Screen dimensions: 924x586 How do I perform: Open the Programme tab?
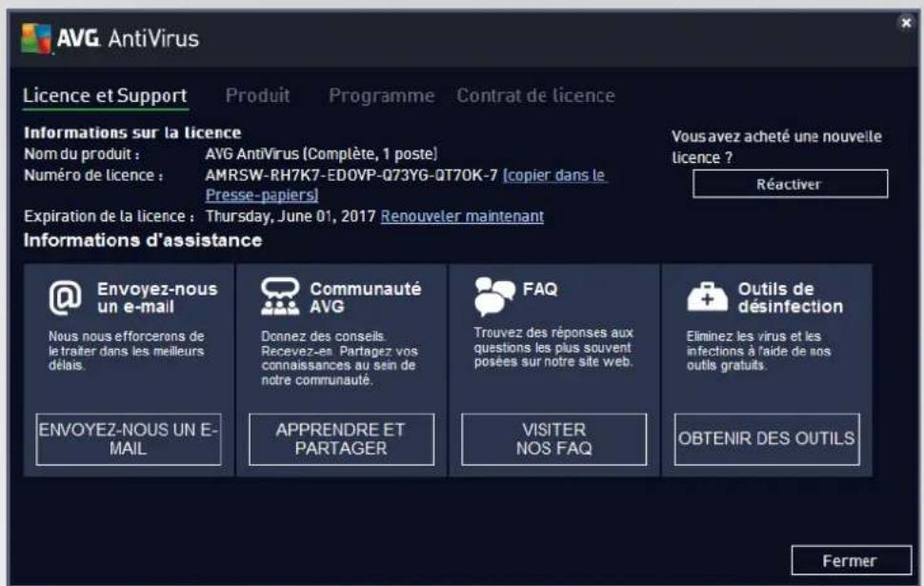381,95
